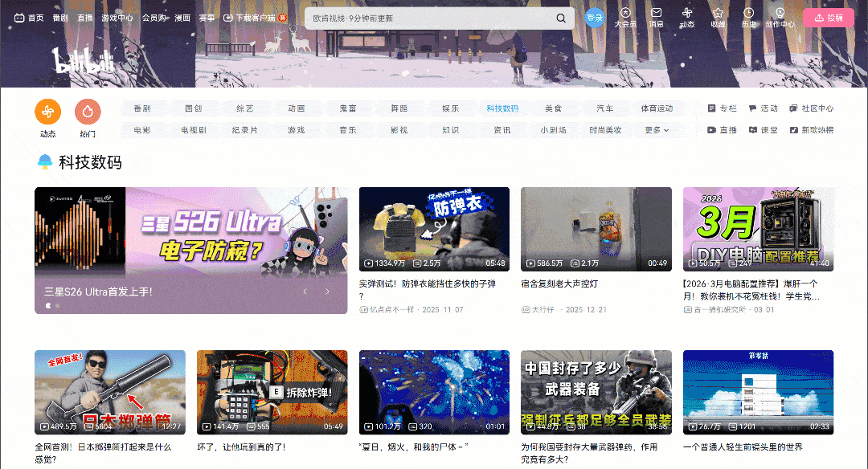Click the 动态 orange pinwheel icon
The height and width of the screenshot is (469, 868).
coord(47,112)
